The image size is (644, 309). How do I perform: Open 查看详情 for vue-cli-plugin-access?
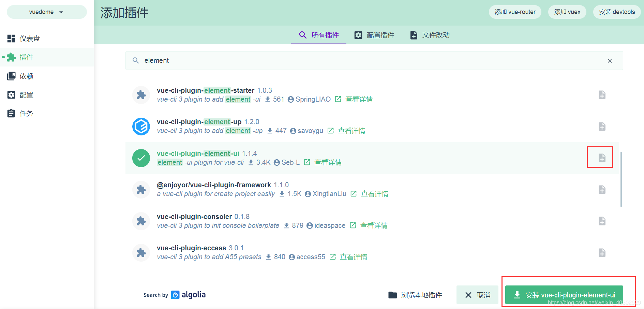pos(354,257)
